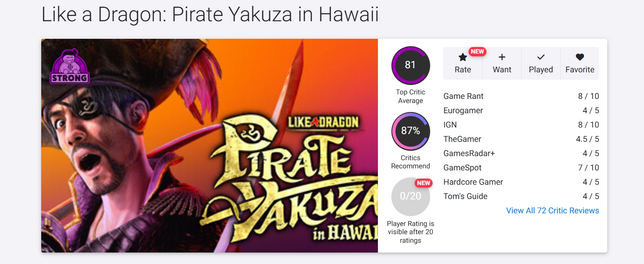Open the GameSpot review
644x264 pixels.
(x=462, y=168)
